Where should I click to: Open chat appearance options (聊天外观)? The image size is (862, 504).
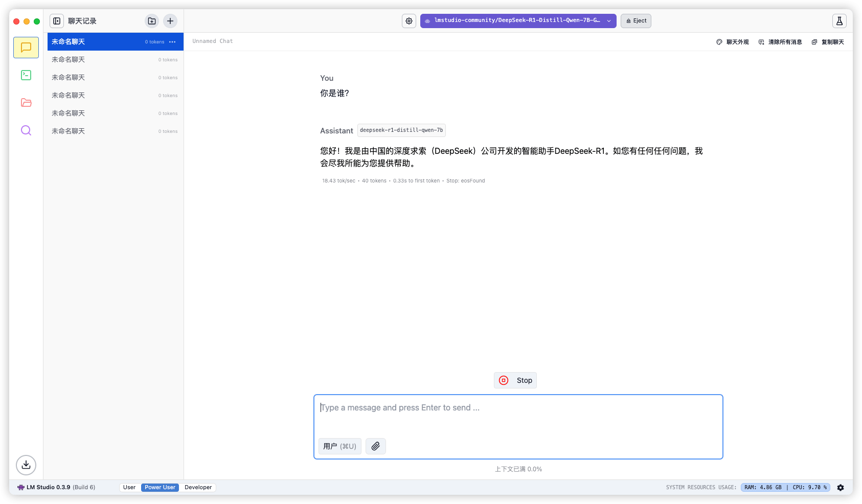coord(732,42)
